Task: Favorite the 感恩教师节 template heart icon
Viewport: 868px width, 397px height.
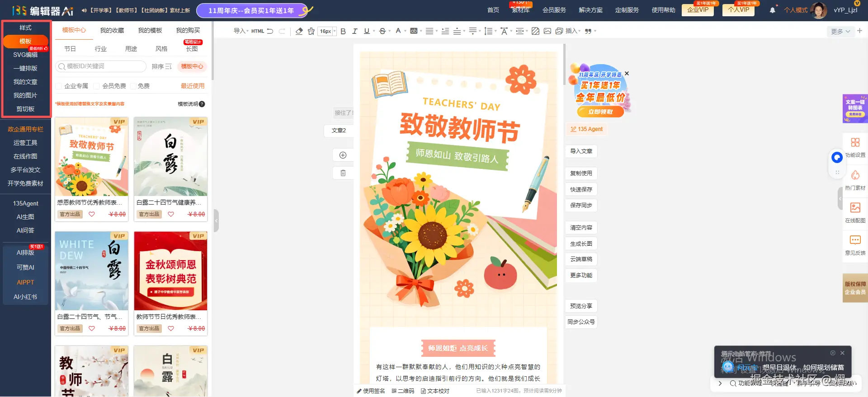Action: tap(92, 214)
